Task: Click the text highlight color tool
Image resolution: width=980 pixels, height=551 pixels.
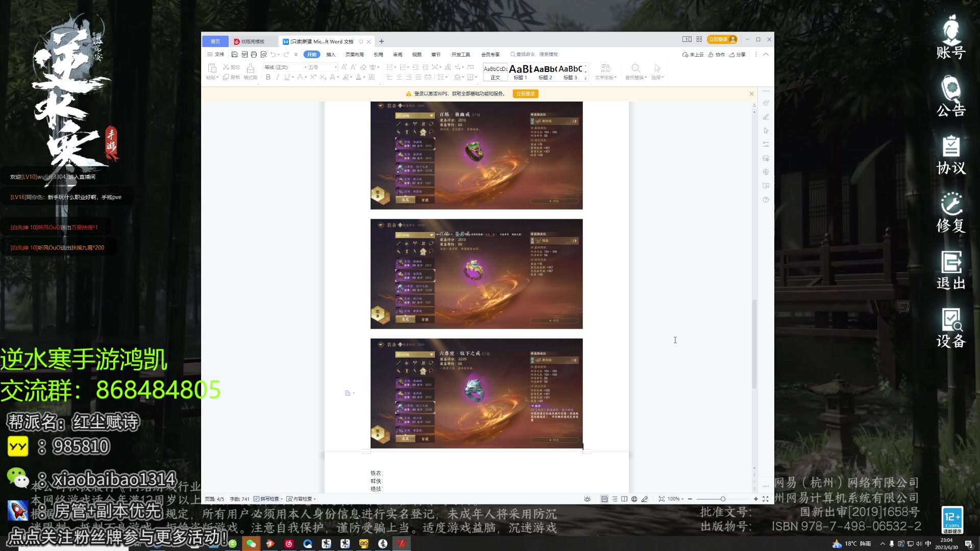Action: [x=346, y=77]
